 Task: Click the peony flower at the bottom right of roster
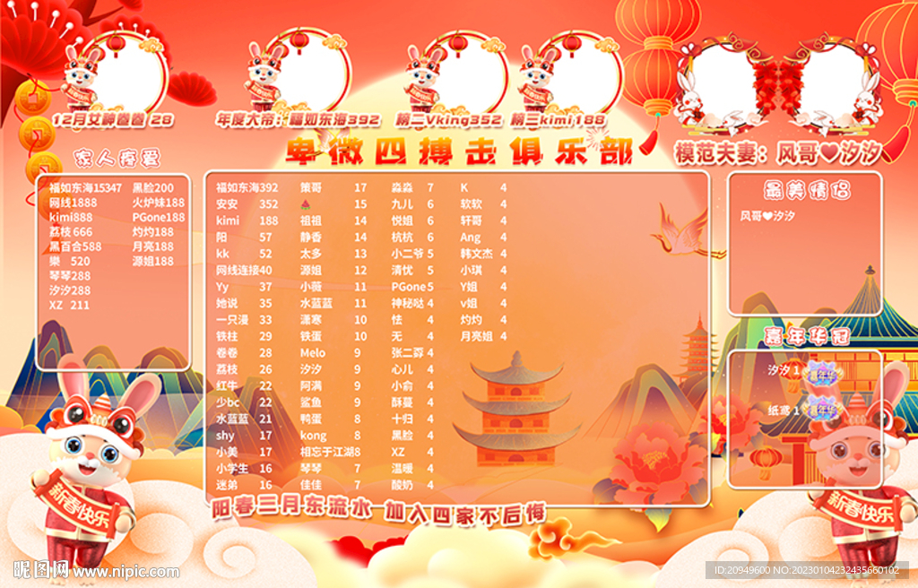[x=650, y=466]
